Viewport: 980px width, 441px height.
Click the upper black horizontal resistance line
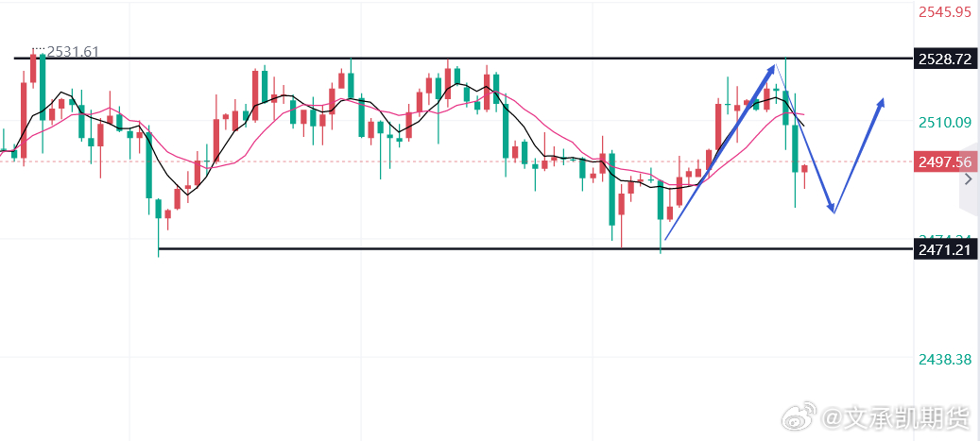[473, 59]
